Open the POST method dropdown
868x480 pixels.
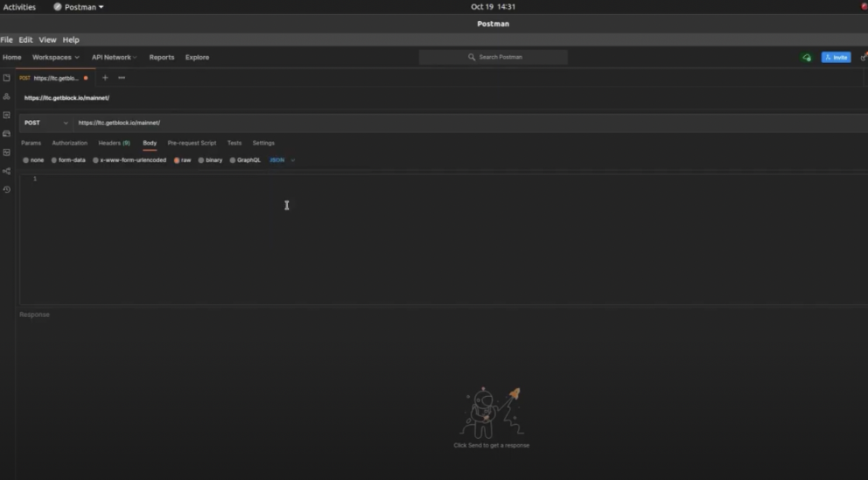(x=46, y=123)
